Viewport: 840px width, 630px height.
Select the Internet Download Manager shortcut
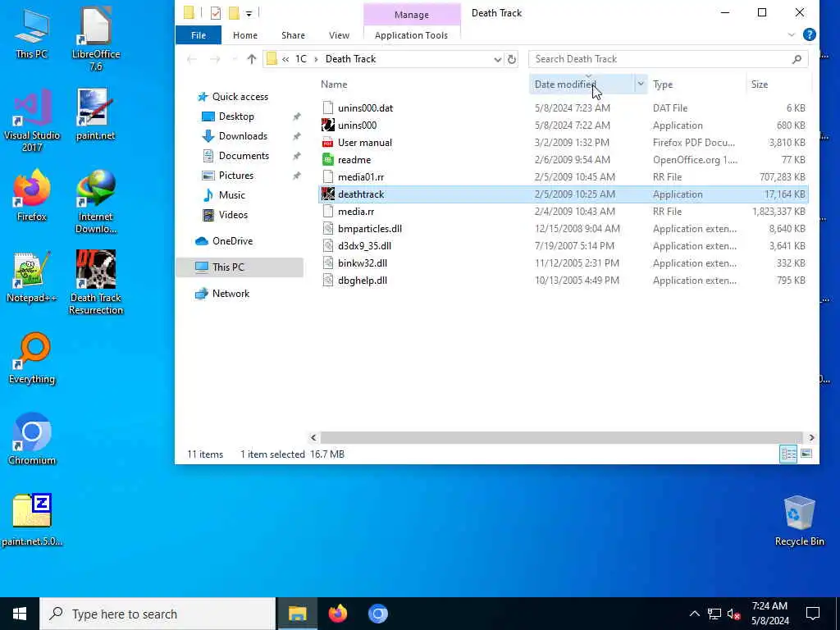(x=95, y=202)
